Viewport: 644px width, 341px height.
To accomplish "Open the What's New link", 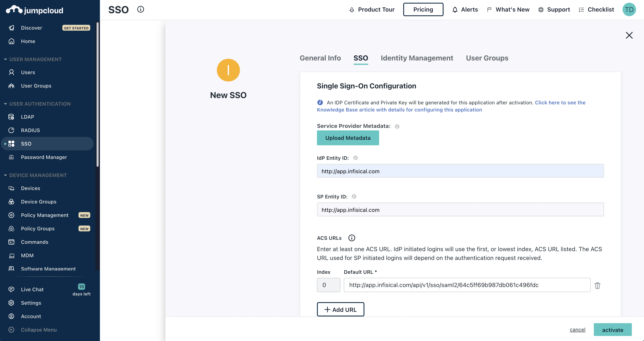I will tap(513, 10).
